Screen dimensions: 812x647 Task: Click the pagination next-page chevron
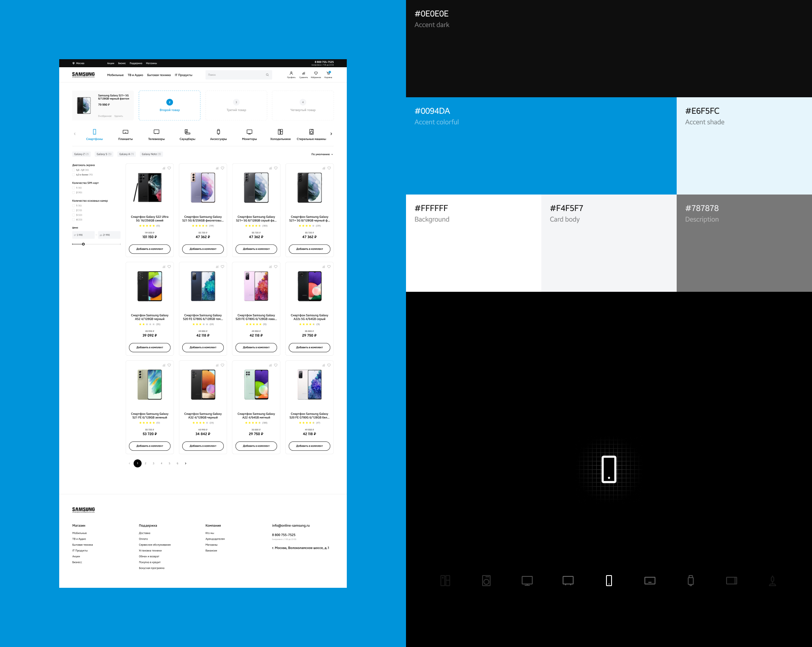click(x=186, y=463)
